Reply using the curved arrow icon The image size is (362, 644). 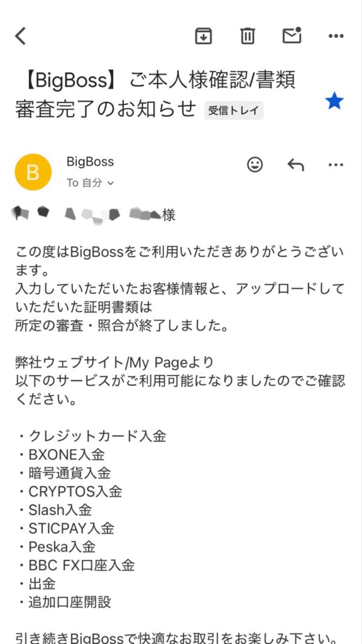pos(295,165)
